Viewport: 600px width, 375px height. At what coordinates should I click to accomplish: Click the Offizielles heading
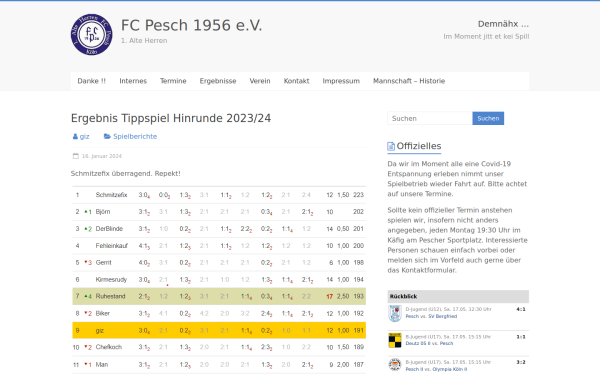419,146
